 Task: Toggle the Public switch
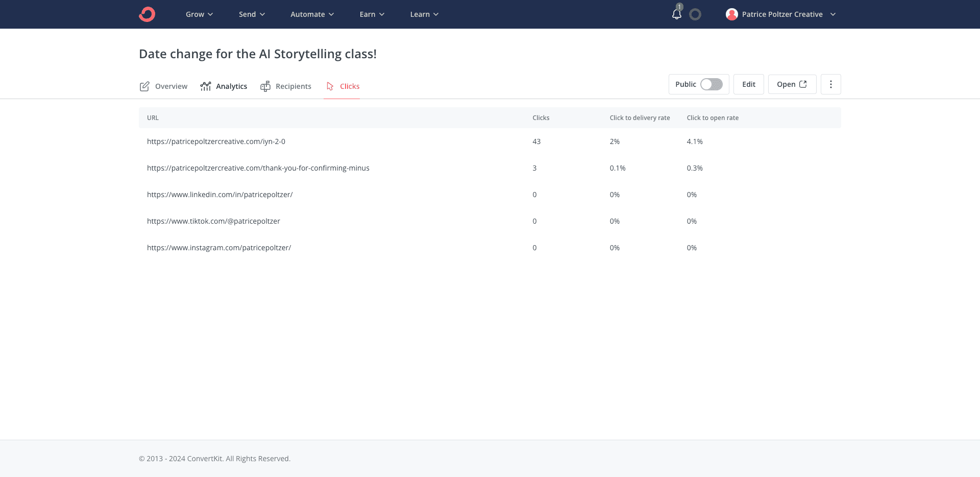pyautogui.click(x=711, y=84)
